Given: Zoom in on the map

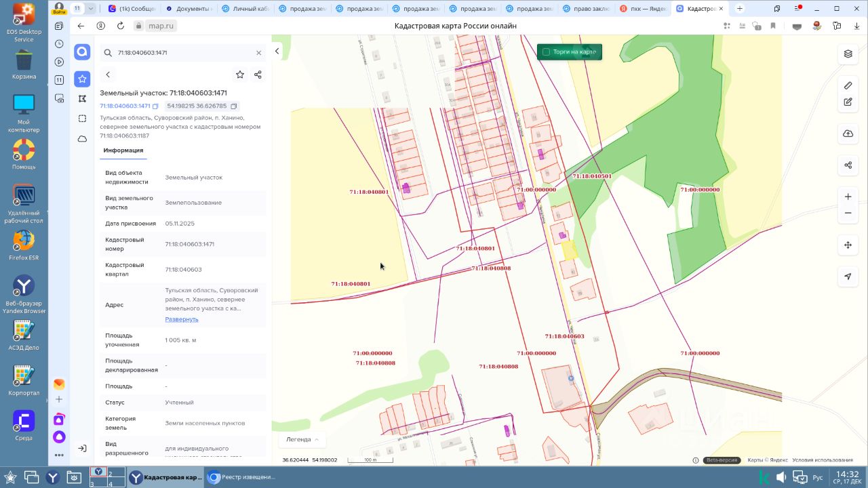Looking at the screenshot, I should pyautogui.click(x=848, y=197).
